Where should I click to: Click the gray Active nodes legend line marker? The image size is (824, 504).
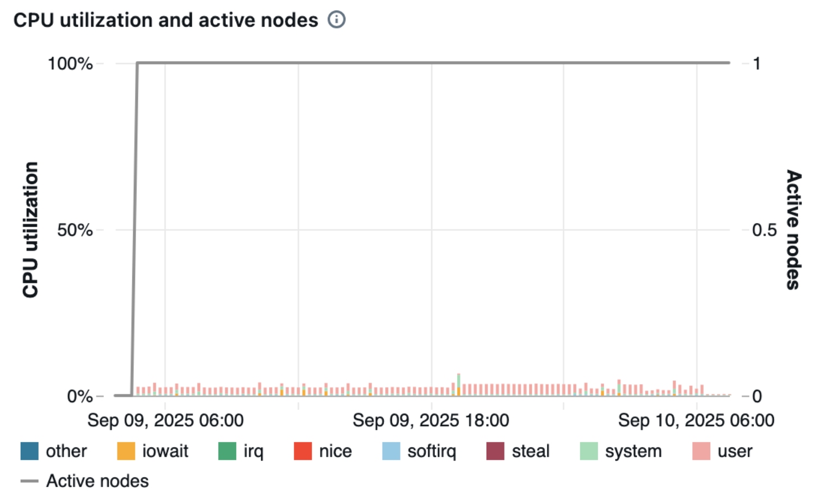point(29,481)
